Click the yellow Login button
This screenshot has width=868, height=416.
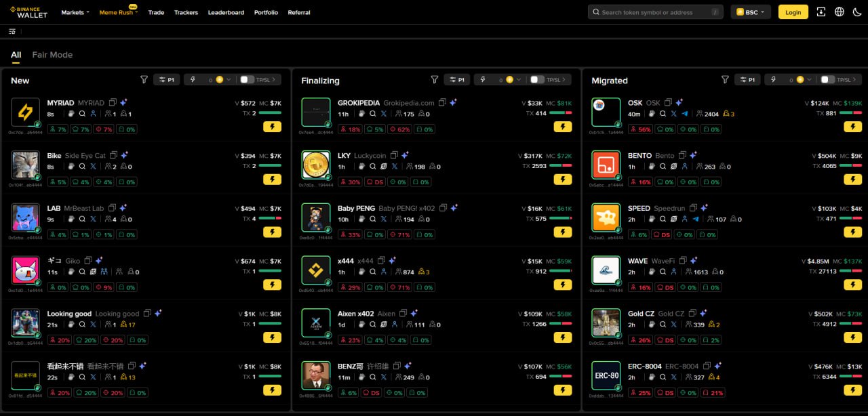pyautogui.click(x=793, y=12)
